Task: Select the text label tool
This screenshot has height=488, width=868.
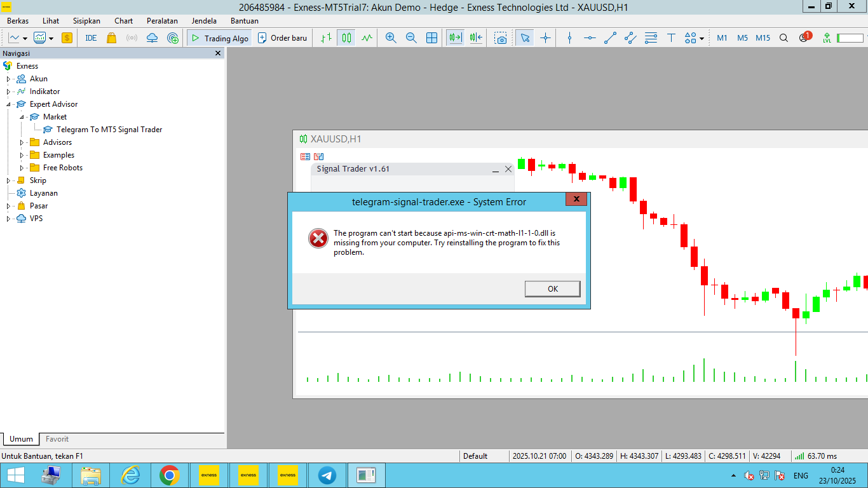Action: pyautogui.click(x=671, y=38)
